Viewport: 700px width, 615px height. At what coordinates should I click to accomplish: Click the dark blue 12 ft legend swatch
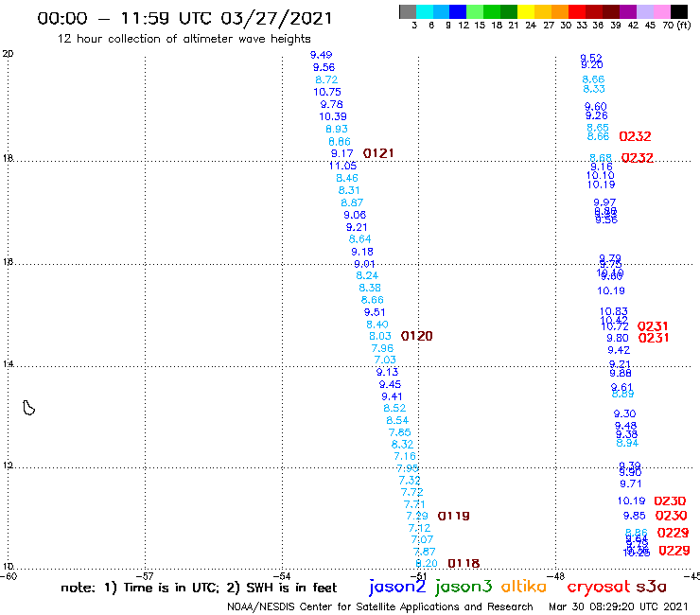458,11
